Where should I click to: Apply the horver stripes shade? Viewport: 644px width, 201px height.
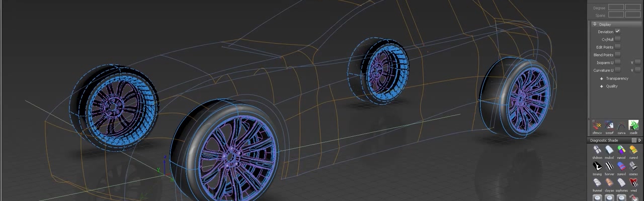click(609, 166)
